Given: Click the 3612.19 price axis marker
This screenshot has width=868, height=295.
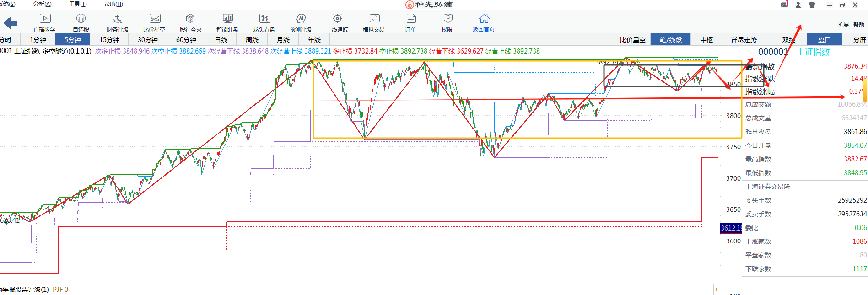Looking at the screenshot, I should tap(731, 228).
